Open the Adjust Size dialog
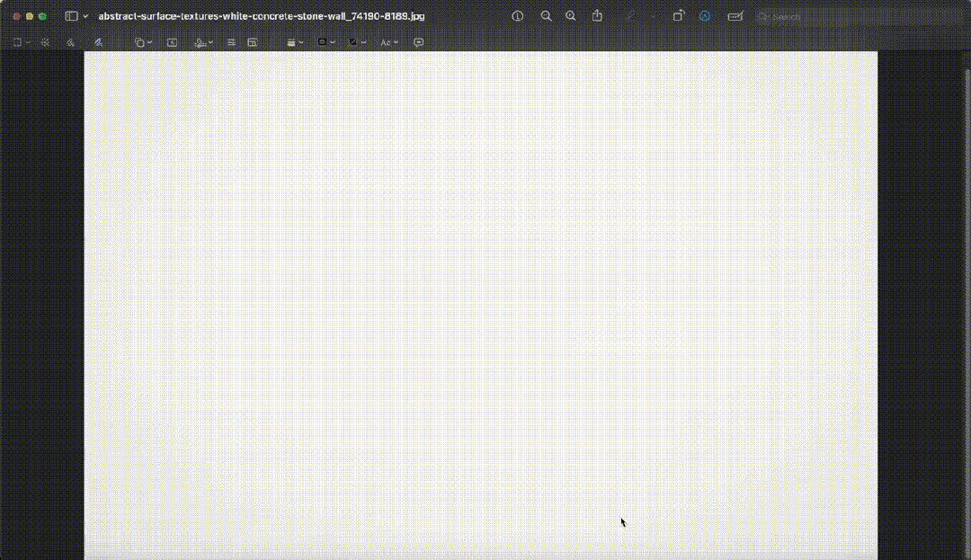This screenshot has height=560, width=971. (252, 42)
